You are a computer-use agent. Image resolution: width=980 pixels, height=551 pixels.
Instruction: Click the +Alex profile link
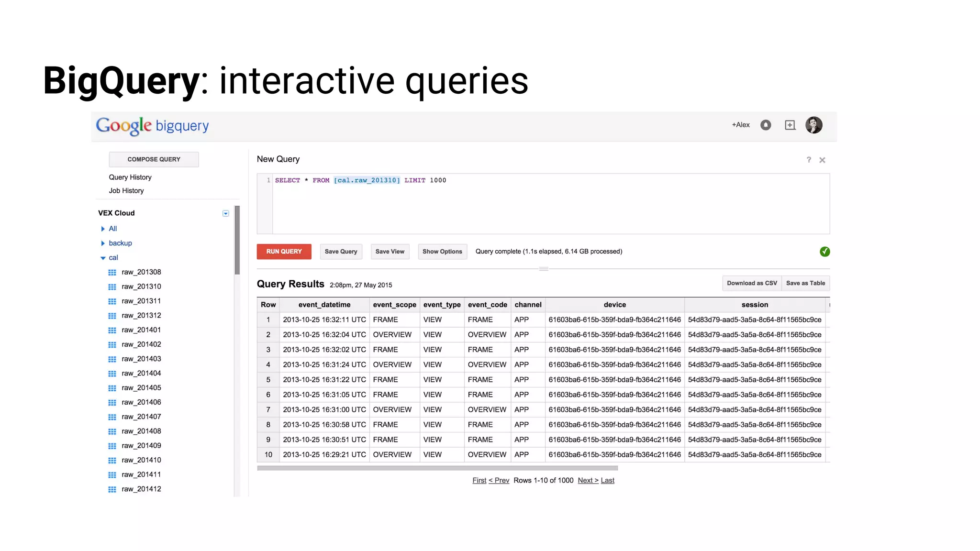coord(741,125)
